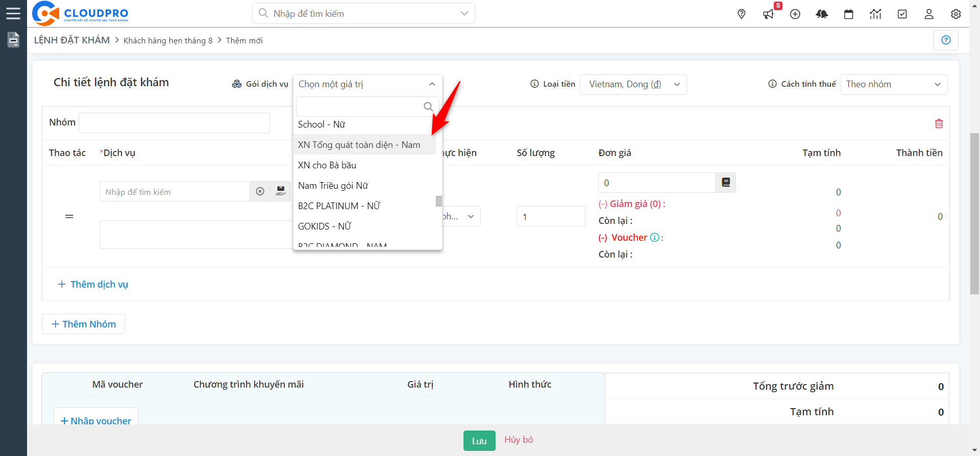Click the Số lượng quantity field
This screenshot has height=456, width=980.
click(551, 216)
